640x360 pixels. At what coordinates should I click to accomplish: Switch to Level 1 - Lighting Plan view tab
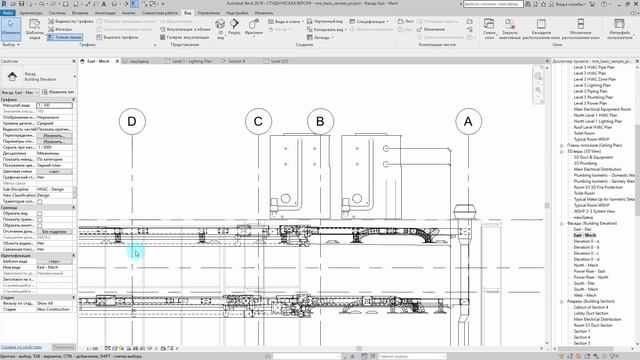(x=189, y=61)
